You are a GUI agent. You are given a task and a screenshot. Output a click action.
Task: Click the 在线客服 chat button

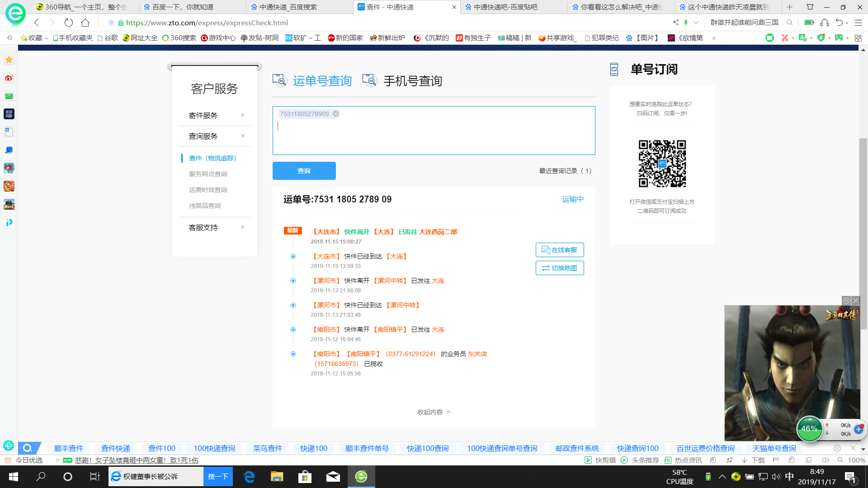click(x=560, y=250)
